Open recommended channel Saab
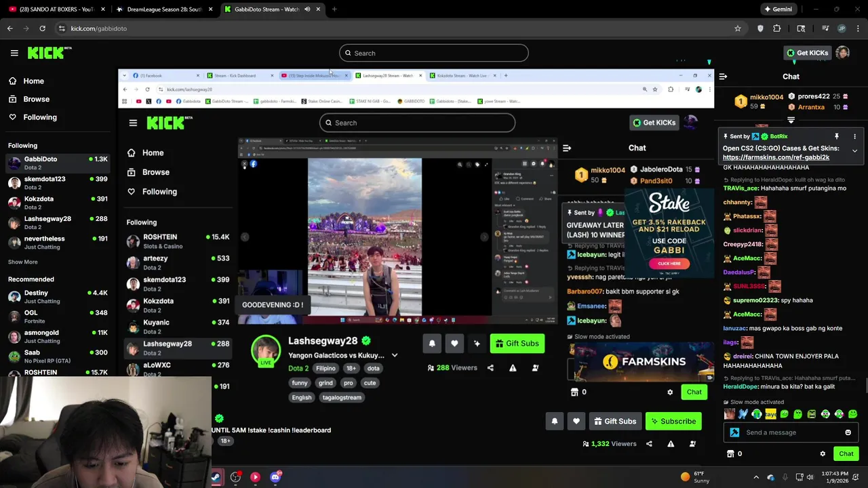 coord(58,356)
